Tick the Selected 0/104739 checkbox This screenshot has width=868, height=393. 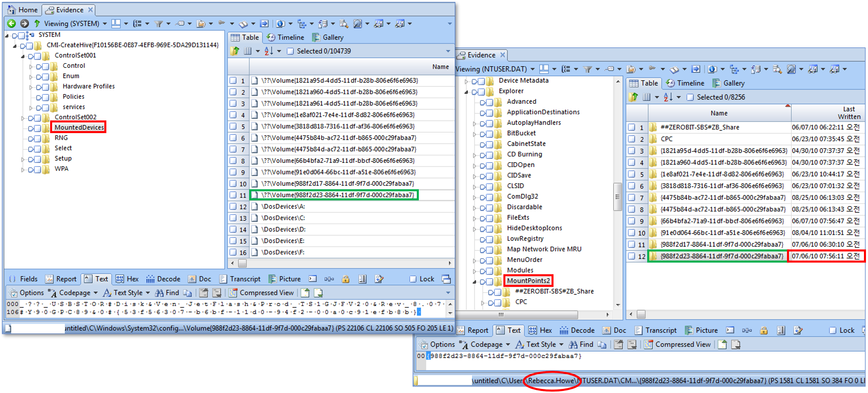(290, 51)
